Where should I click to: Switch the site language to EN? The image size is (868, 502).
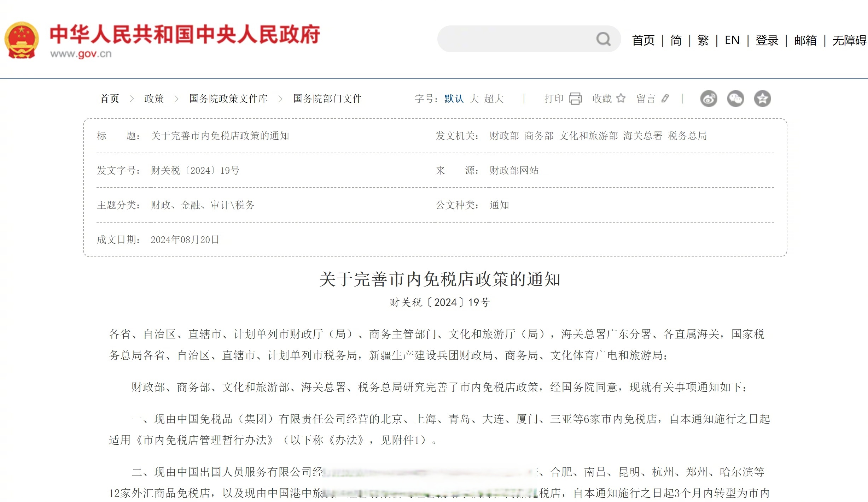[732, 40]
